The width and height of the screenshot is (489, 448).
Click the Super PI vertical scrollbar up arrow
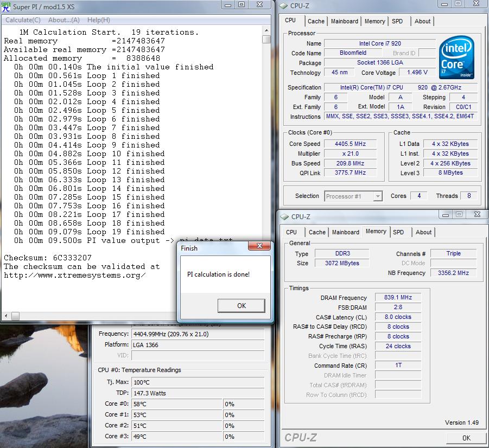pyautogui.click(x=266, y=30)
